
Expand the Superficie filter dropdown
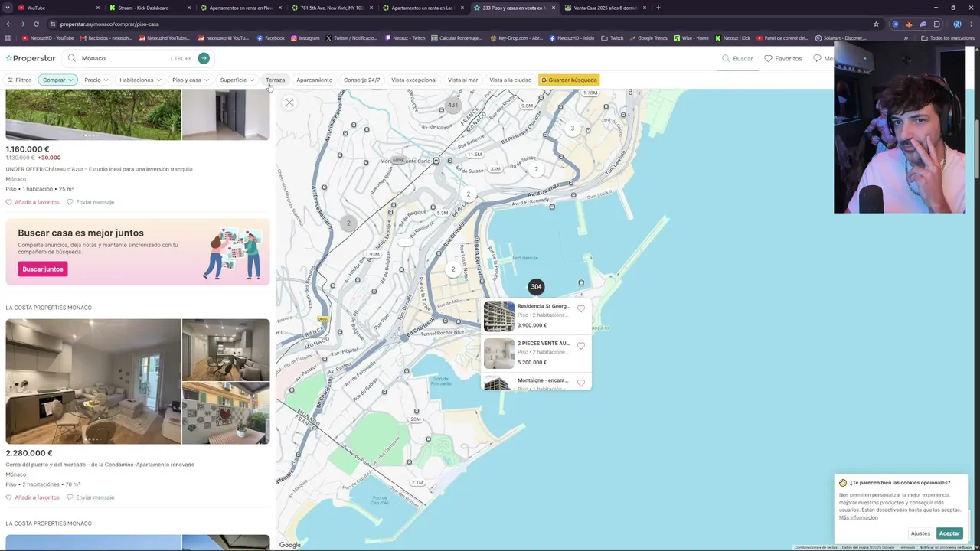pos(237,80)
